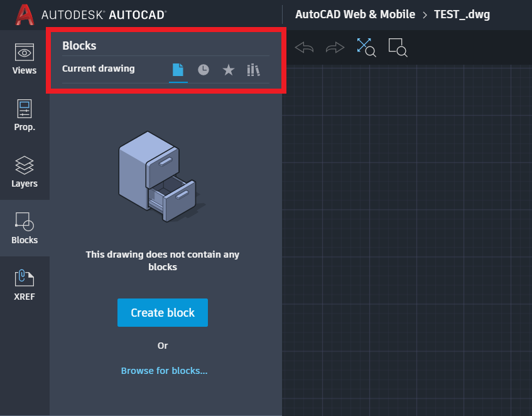Open the XREF panel
Viewport: 532px width, 416px height.
(24, 285)
